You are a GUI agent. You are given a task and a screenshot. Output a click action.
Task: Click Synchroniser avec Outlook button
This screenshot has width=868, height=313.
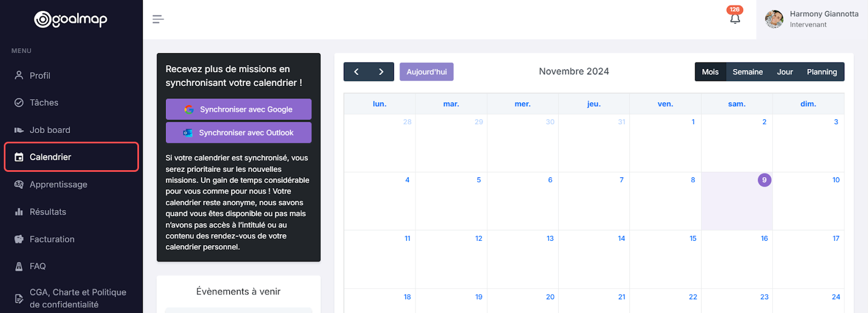tap(239, 132)
